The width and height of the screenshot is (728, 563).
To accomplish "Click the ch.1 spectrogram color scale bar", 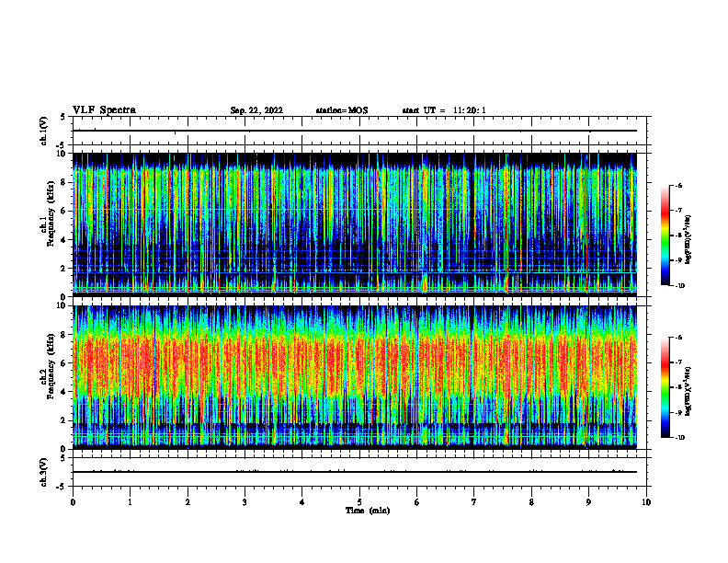I will pyautogui.click(x=665, y=236).
